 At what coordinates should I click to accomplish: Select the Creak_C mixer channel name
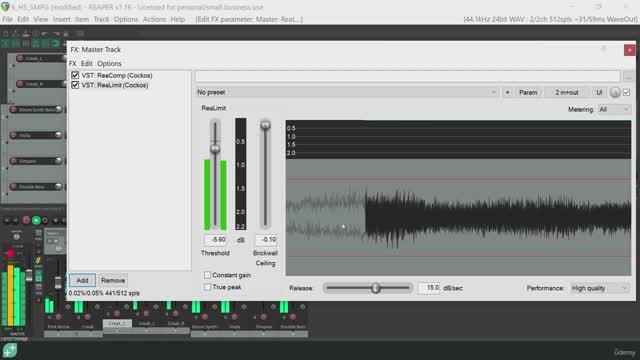coord(117,323)
